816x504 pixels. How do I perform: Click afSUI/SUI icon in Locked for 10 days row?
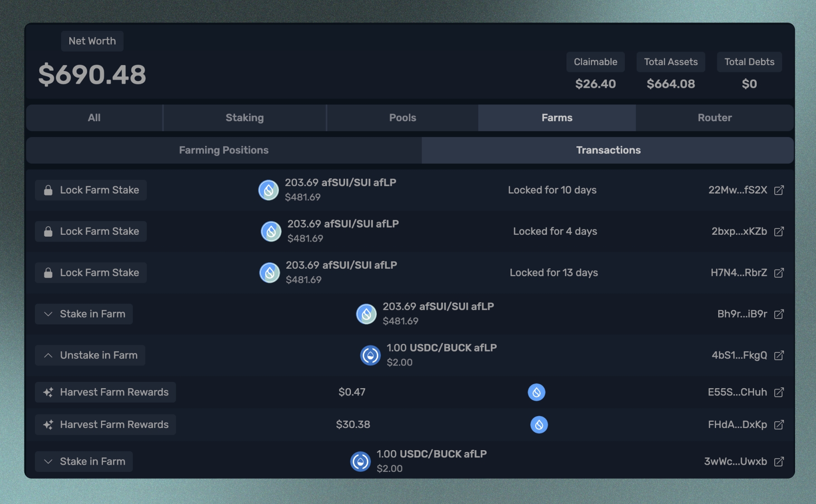(x=269, y=190)
